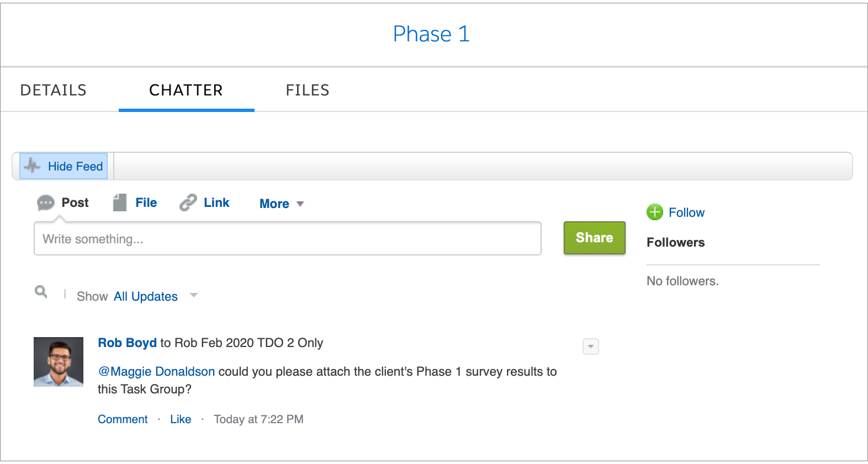
Task: Like Rob Boyd's post
Action: point(181,419)
